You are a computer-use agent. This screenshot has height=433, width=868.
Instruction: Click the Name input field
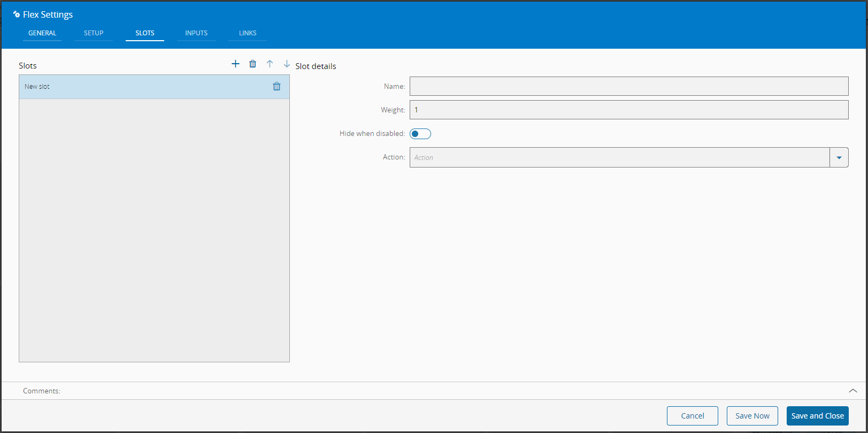coord(629,86)
